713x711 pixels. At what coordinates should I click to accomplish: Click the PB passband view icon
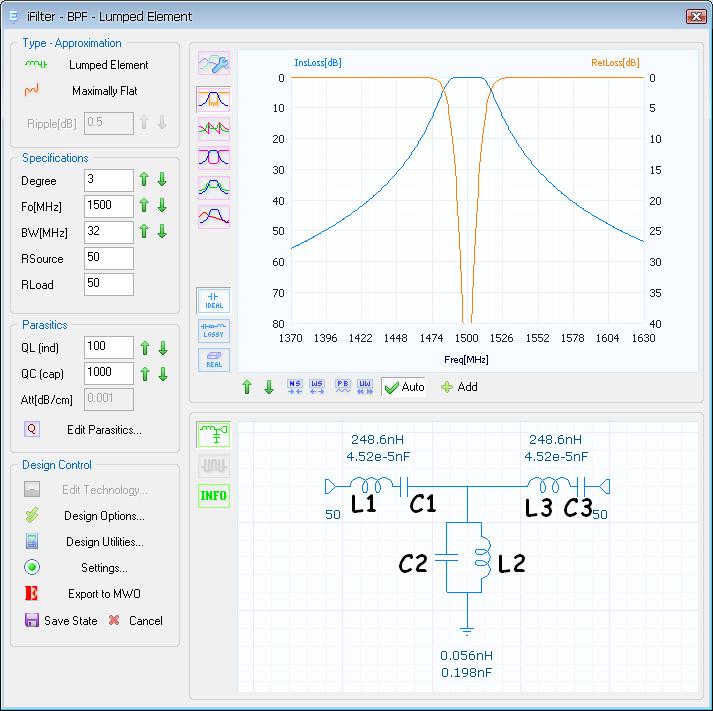342,387
